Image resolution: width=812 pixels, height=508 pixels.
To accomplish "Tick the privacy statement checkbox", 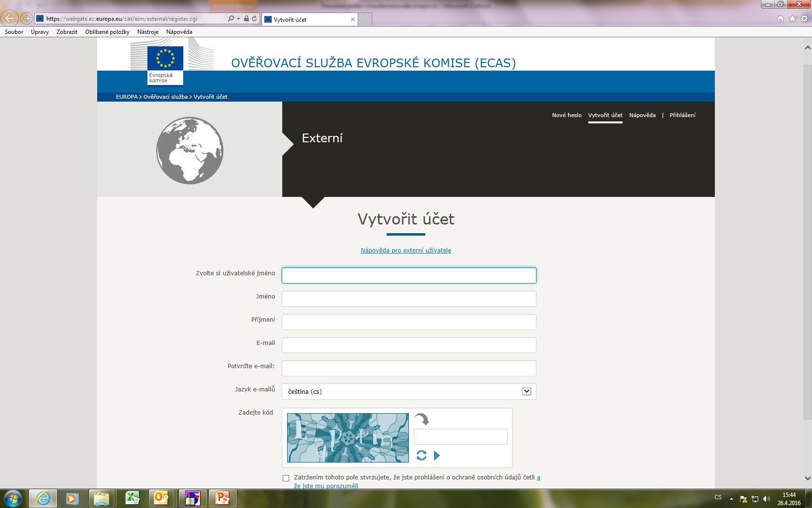I will click(286, 478).
